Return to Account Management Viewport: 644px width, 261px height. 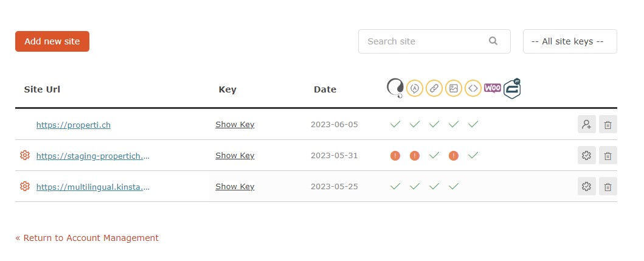click(x=87, y=237)
